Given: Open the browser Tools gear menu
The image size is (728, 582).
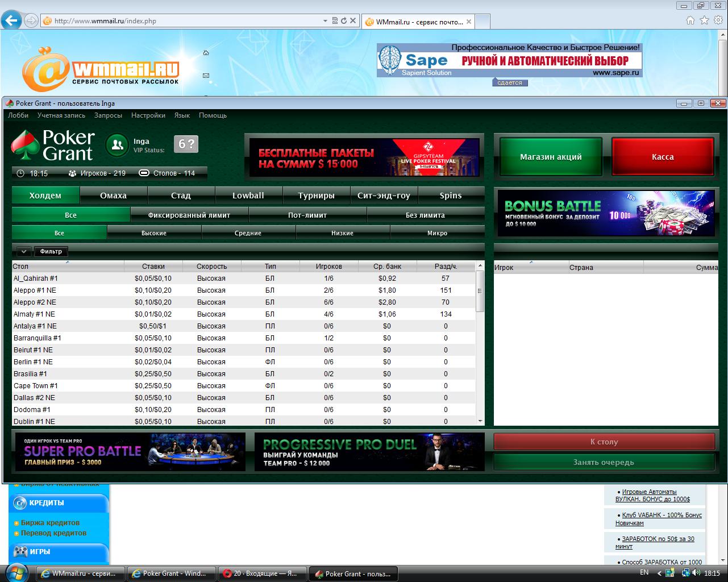Looking at the screenshot, I should tap(718, 20).
